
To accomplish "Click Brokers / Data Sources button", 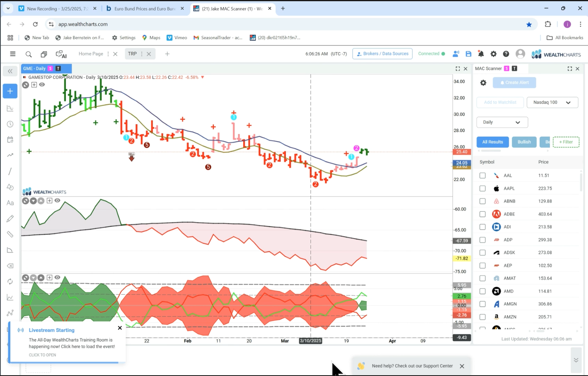I will (382, 54).
